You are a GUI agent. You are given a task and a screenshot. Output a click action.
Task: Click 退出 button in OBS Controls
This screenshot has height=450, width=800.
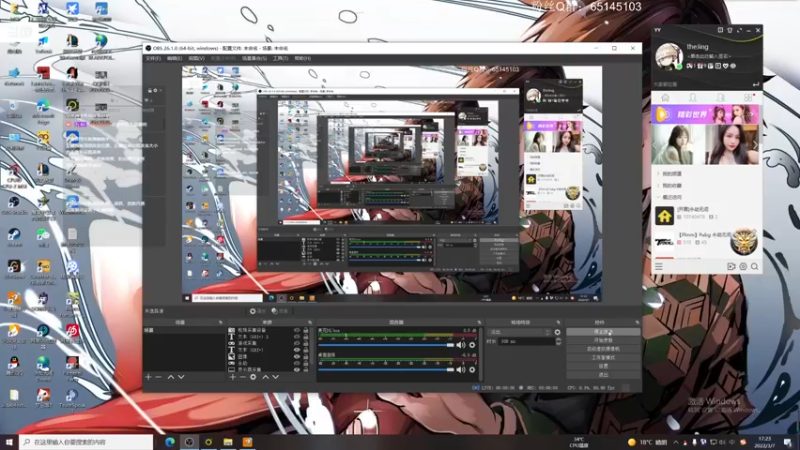[603, 375]
